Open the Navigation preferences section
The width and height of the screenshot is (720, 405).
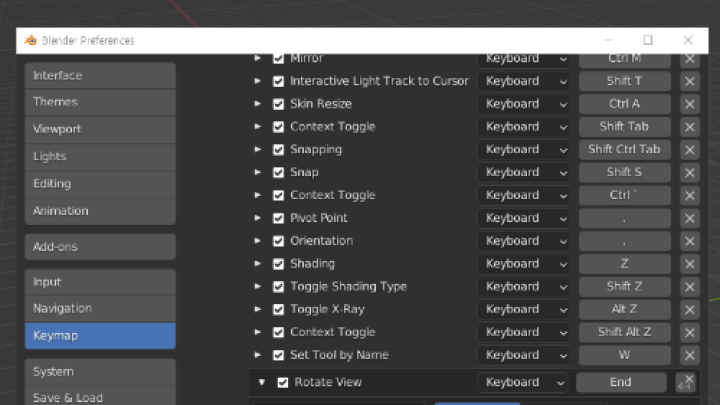(100, 309)
